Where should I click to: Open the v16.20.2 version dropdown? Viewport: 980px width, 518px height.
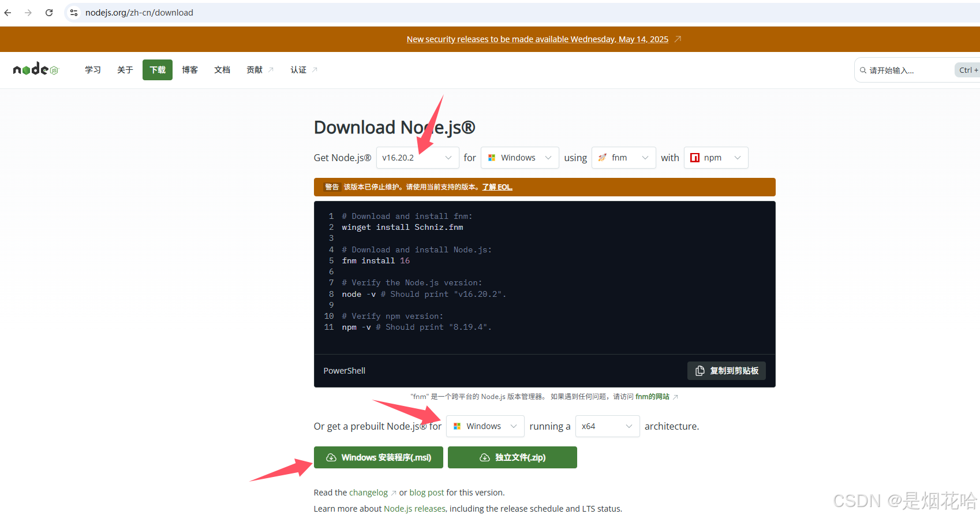point(418,158)
